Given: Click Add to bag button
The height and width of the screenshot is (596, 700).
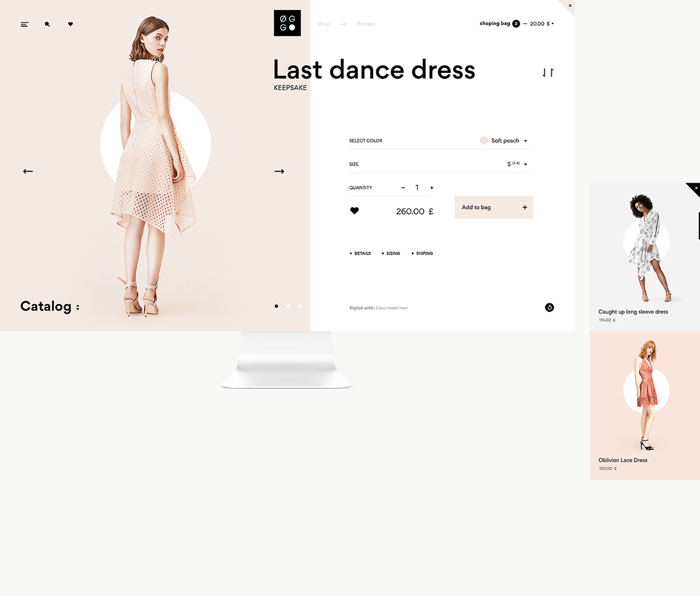Looking at the screenshot, I should point(494,207).
